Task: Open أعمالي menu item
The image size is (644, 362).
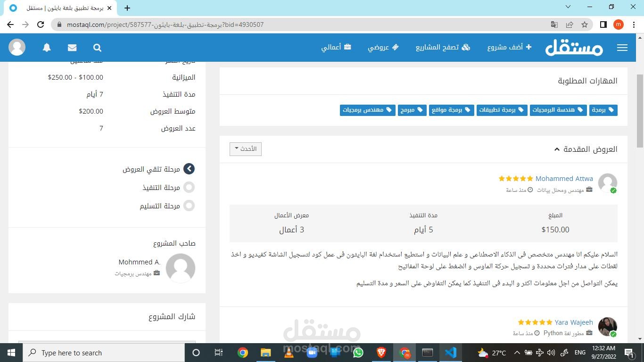Action: pos(336,47)
